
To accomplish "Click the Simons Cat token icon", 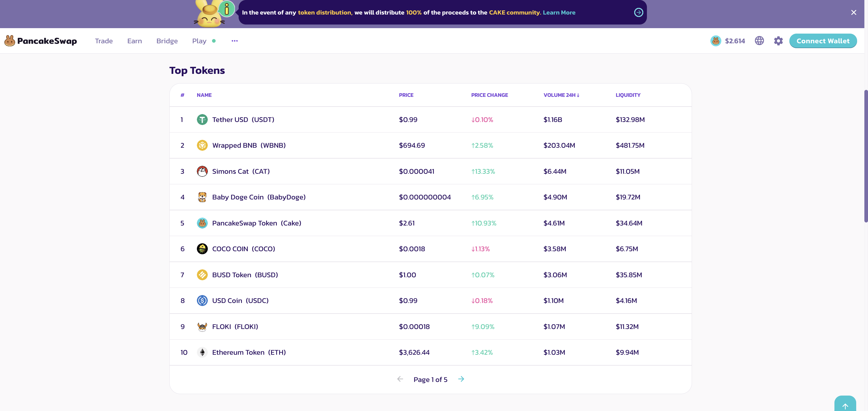I will tap(202, 171).
